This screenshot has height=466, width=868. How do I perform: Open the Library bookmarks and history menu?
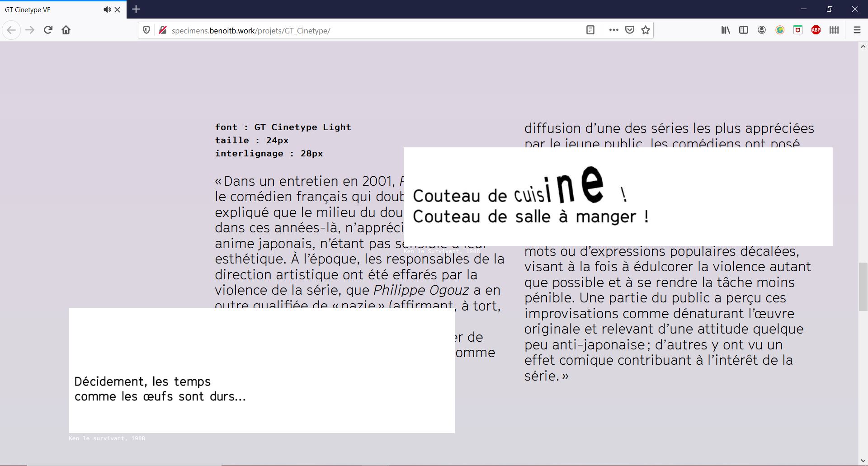(726, 30)
